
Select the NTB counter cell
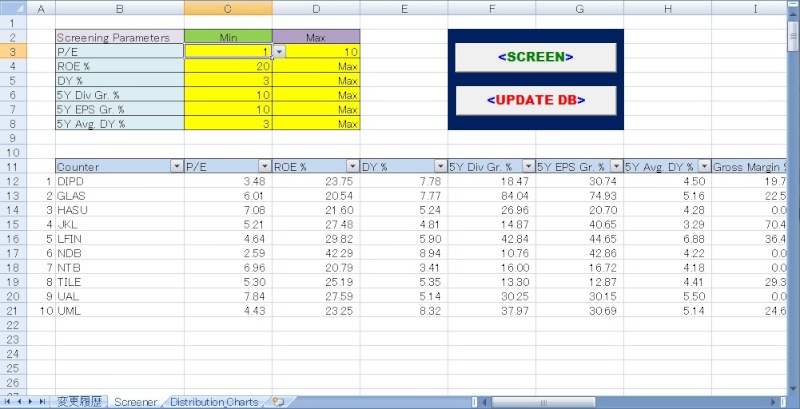coord(120,268)
